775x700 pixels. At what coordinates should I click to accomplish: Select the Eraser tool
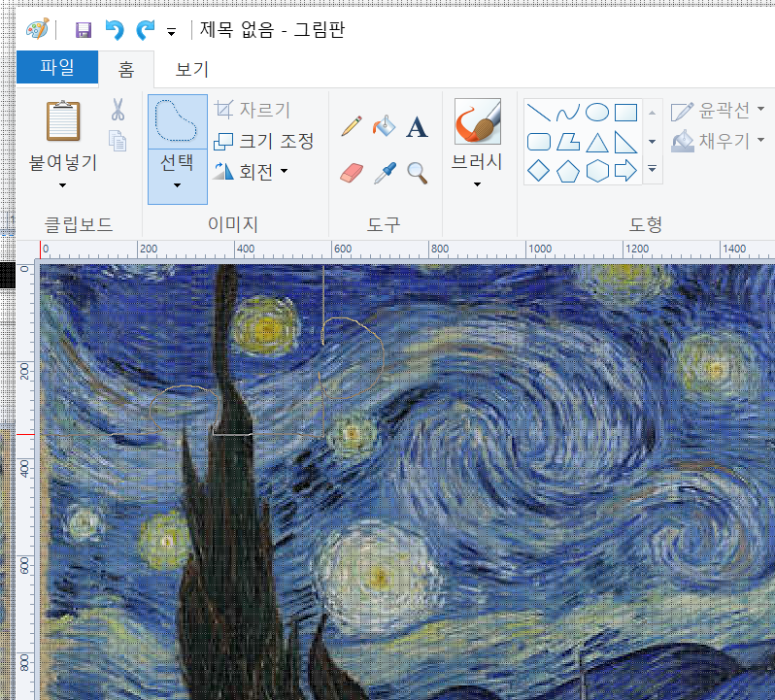pos(352,173)
